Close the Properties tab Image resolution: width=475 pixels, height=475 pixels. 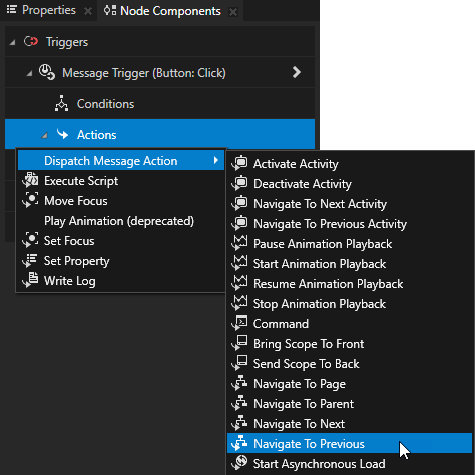click(88, 11)
